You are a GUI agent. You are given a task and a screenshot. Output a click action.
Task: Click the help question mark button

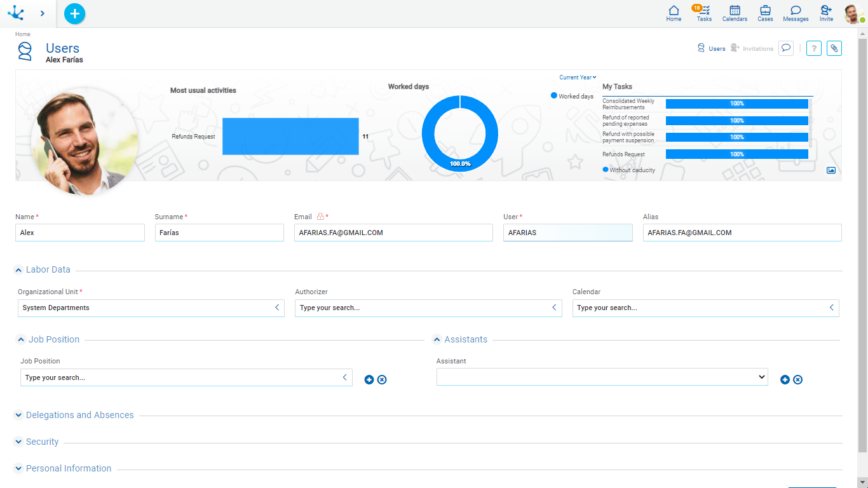coord(813,48)
